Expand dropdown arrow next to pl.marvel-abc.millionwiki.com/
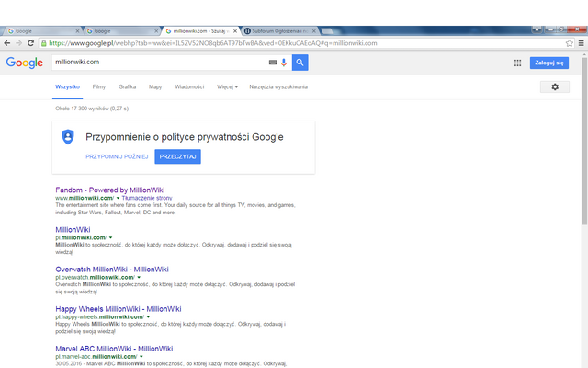 click(x=141, y=357)
